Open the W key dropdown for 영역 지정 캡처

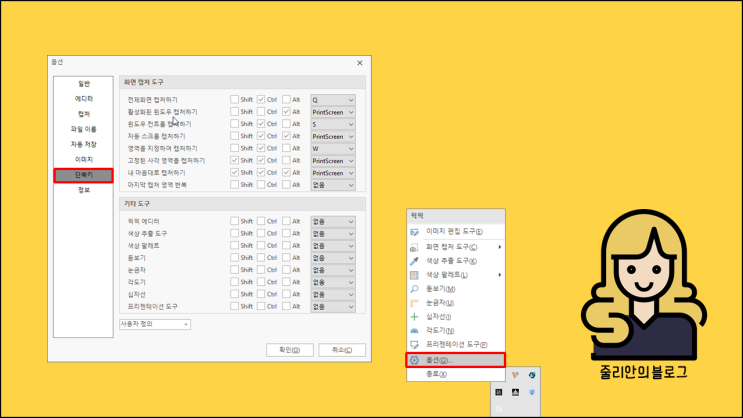tap(333, 149)
